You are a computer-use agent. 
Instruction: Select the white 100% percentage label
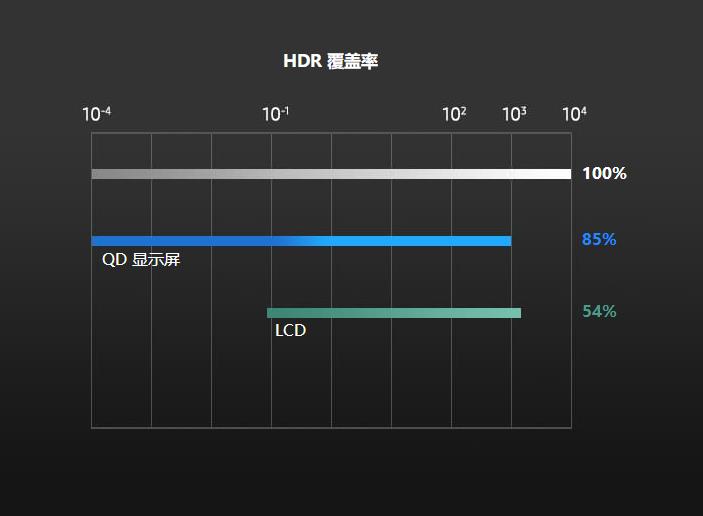(x=604, y=174)
